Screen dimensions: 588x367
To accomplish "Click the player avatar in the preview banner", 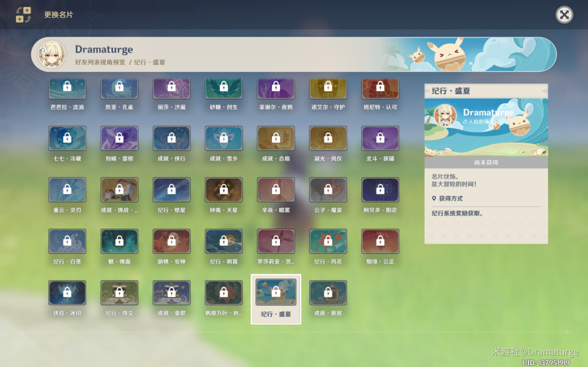I will (x=52, y=54).
